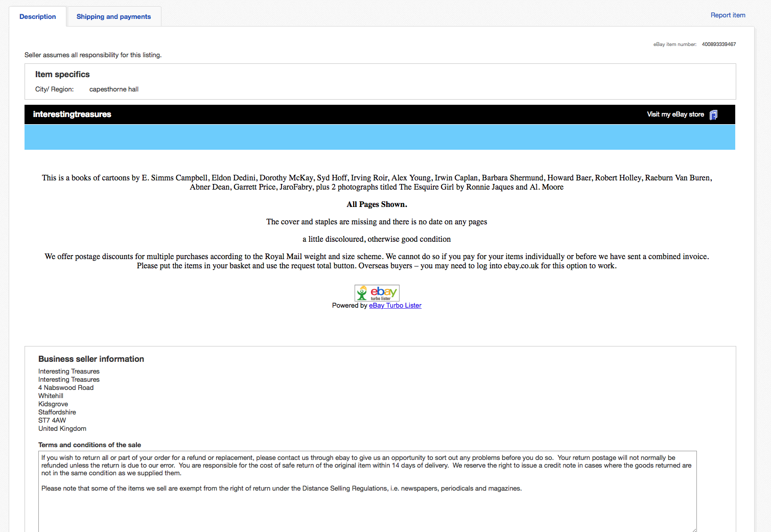
Task: Click the 4 Nabswood Road address line
Action: tap(66, 388)
